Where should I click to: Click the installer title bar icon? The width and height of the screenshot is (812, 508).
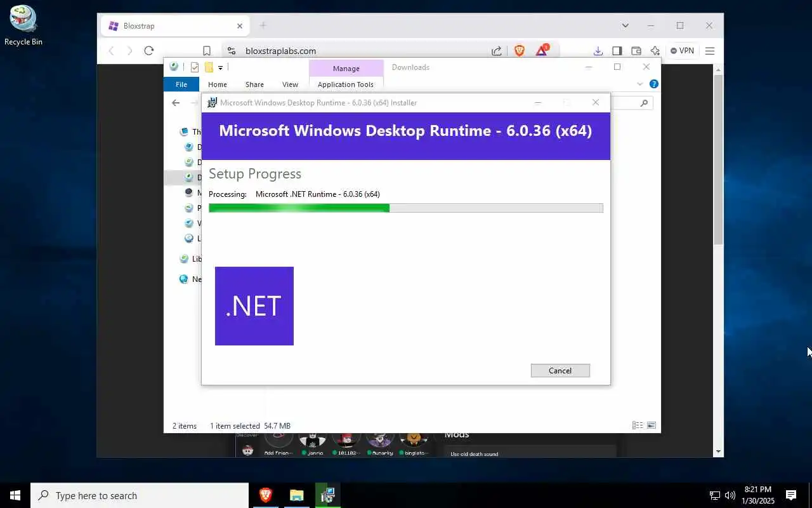[x=212, y=102]
